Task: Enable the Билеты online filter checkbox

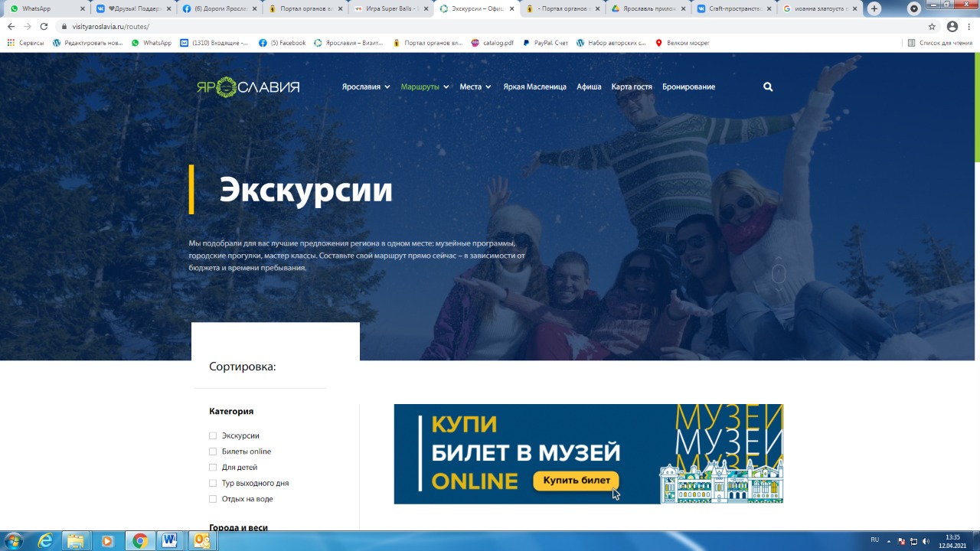Action: pos(213,452)
